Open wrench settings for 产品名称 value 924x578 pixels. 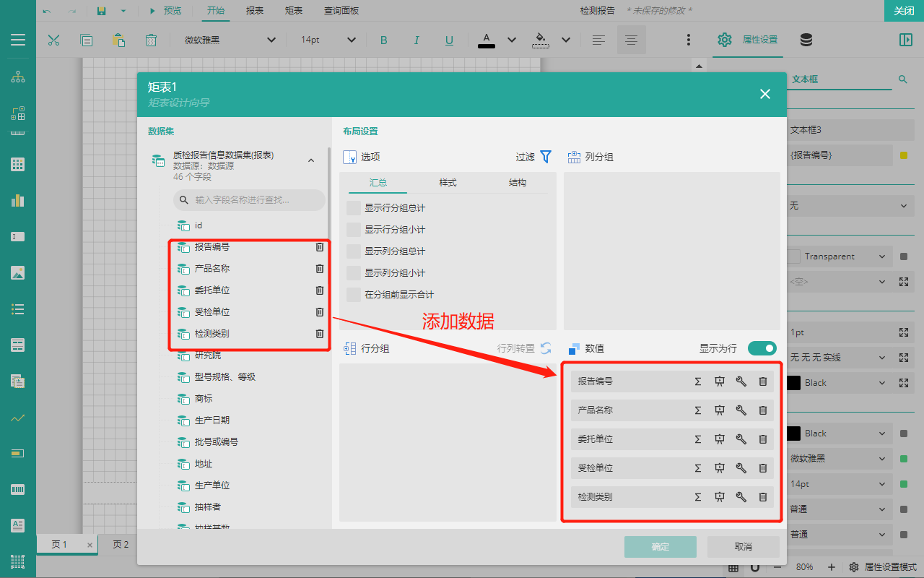[x=741, y=410]
